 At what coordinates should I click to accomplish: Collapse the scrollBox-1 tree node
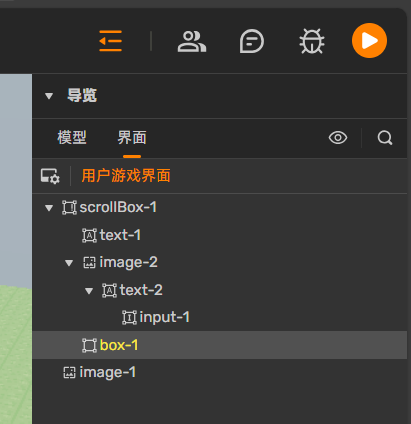coord(49,208)
